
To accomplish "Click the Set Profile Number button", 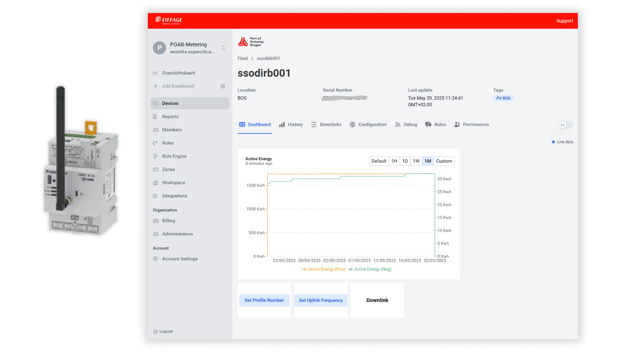I will coord(264,300).
